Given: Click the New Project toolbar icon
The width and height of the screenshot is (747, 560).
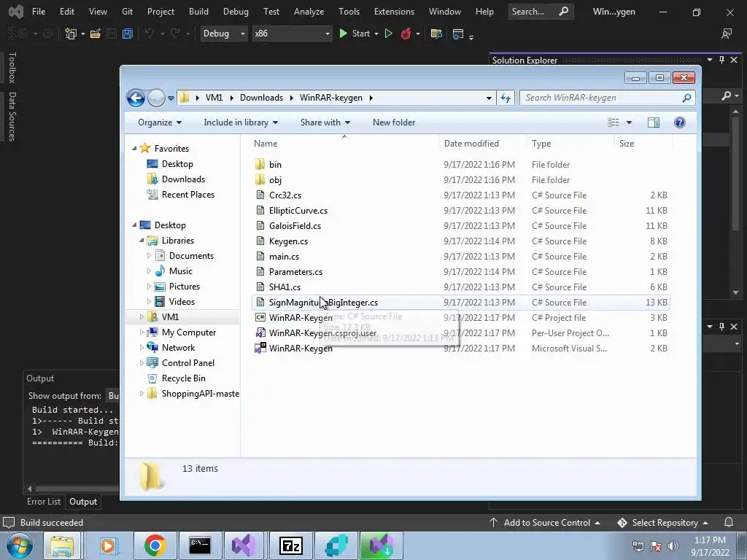Looking at the screenshot, I should pyautogui.click(x=71, y=34).
